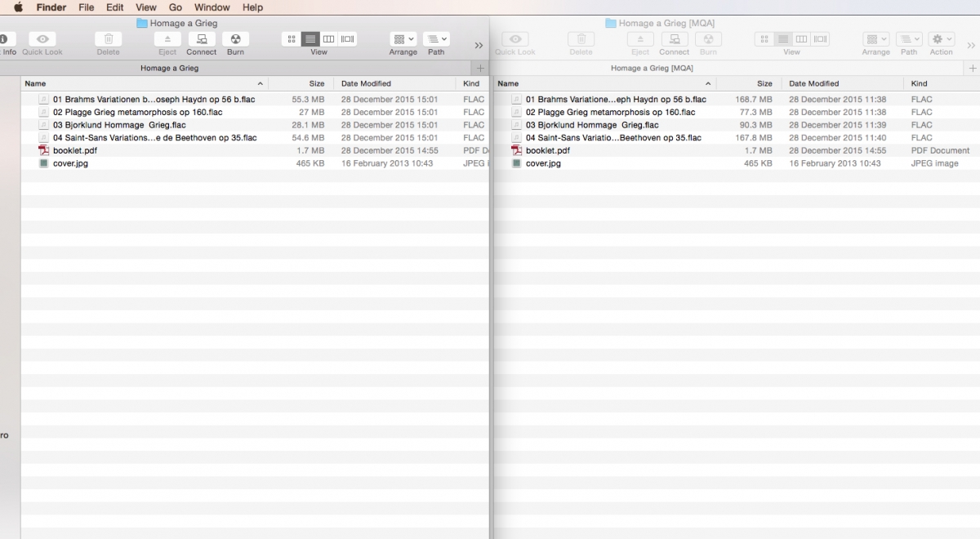Select 04 Saint-Sans 54.6 MB flac file

[255, 138]
